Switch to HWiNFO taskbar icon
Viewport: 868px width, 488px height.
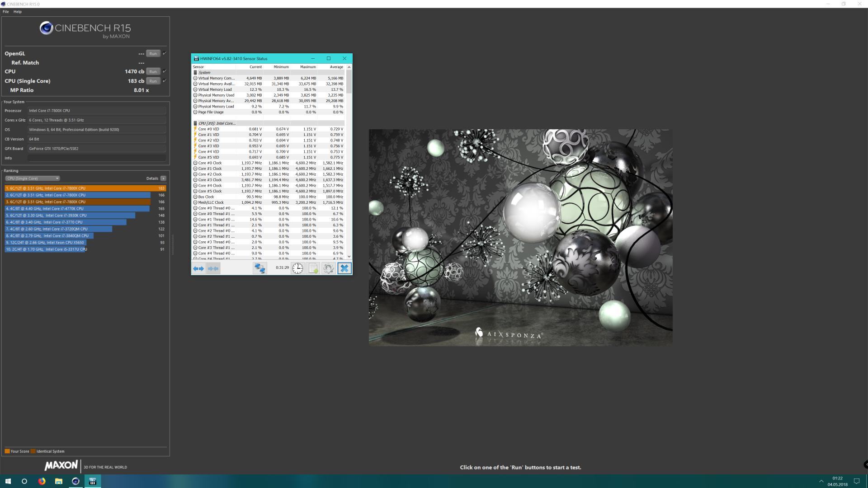(x=93, y=481)
